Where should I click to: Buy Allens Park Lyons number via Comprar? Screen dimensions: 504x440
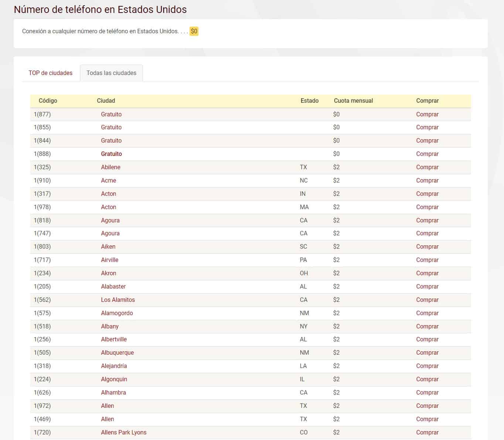[x=427, y=432]
